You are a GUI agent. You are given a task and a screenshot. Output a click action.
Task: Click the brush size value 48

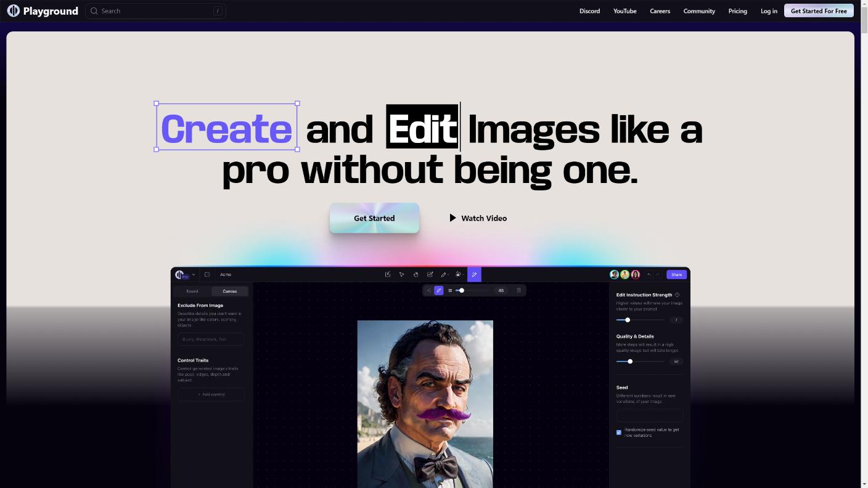click(501, 290)
